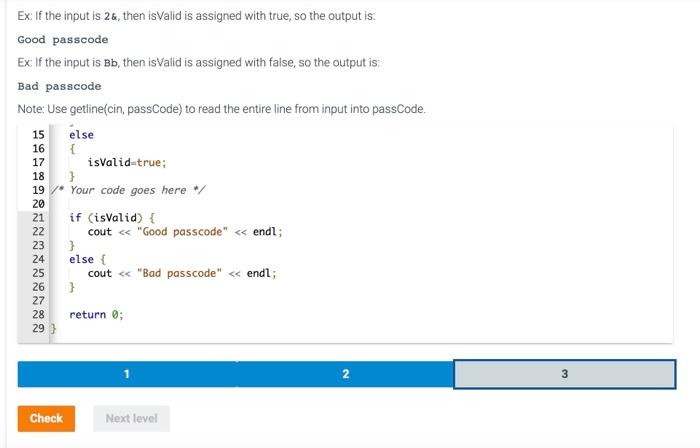Viewport: 700px width, 448px height.
Task: Click the example text with input Bb
Action: click(x=199, y=62)
